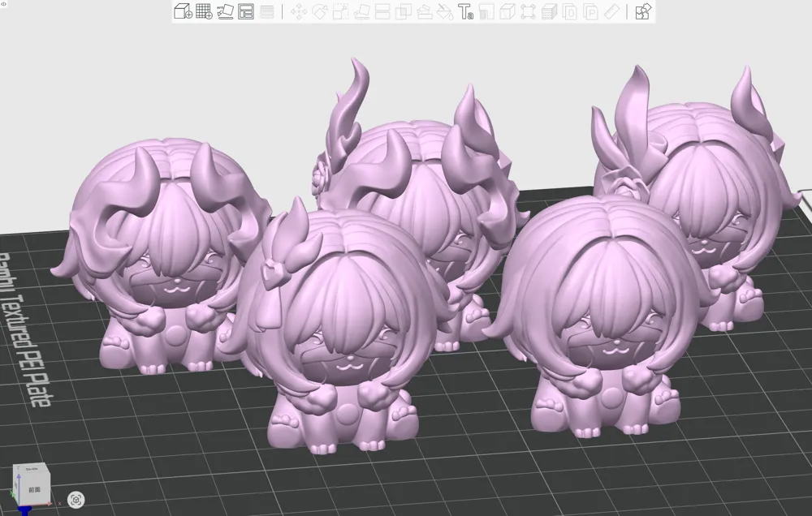Image resolution: width=812 pixels, height=516 pixels.
Task: Click the Arrange all objects icon
Action: coord(246,11)
